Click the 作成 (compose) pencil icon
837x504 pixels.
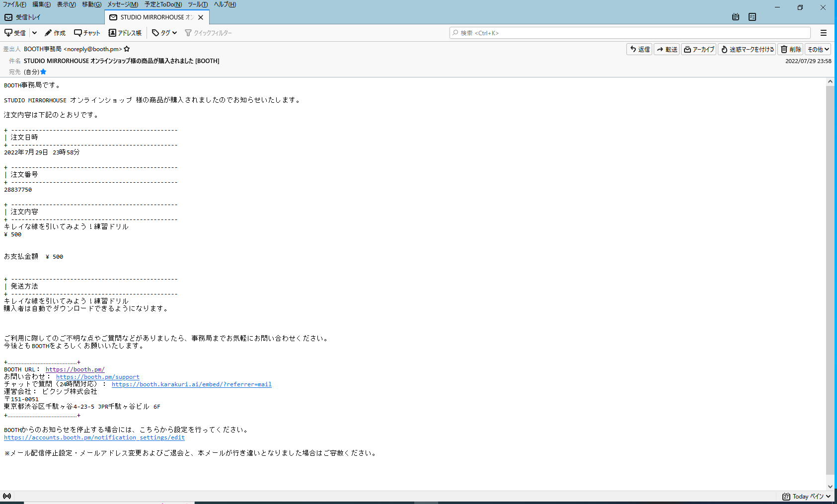click(48, 33)
